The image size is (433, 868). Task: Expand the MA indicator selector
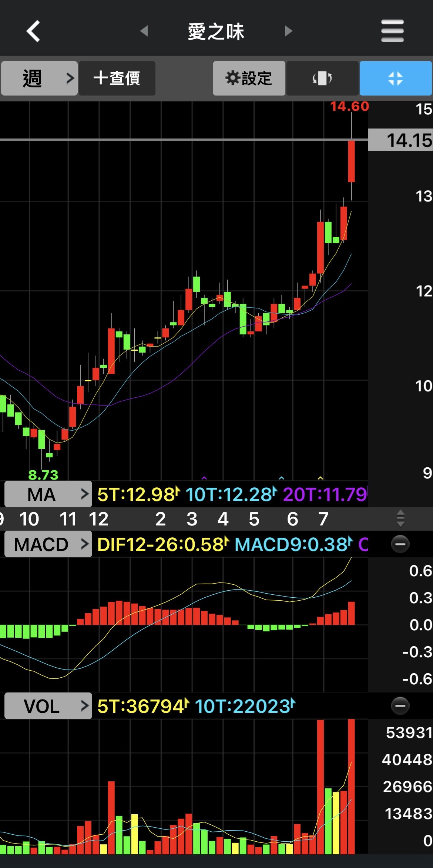click(48, 494)
